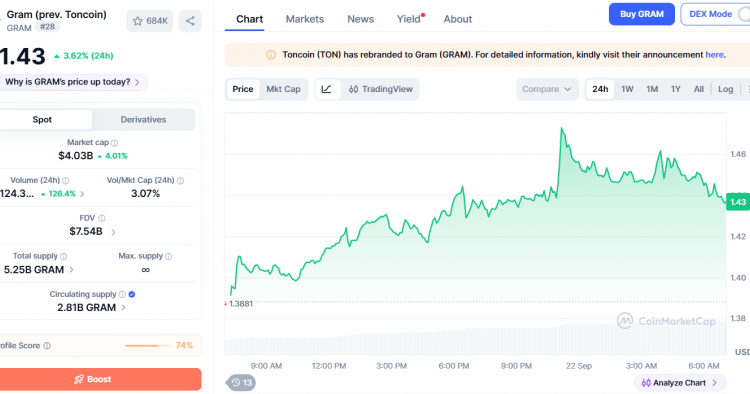Open TradingView candlestick chart mode
The width and height of the screenshot is (750, 394).
(x=380, y=89)
